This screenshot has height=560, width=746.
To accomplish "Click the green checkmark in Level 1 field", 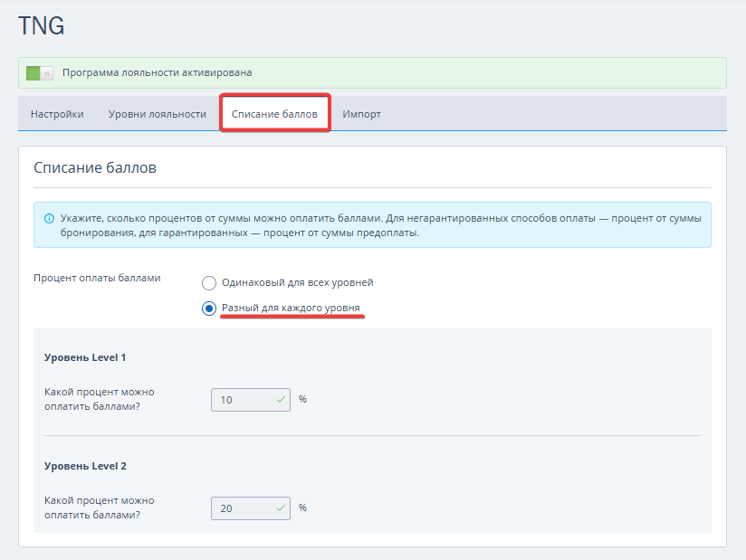I will pos(281,400).
